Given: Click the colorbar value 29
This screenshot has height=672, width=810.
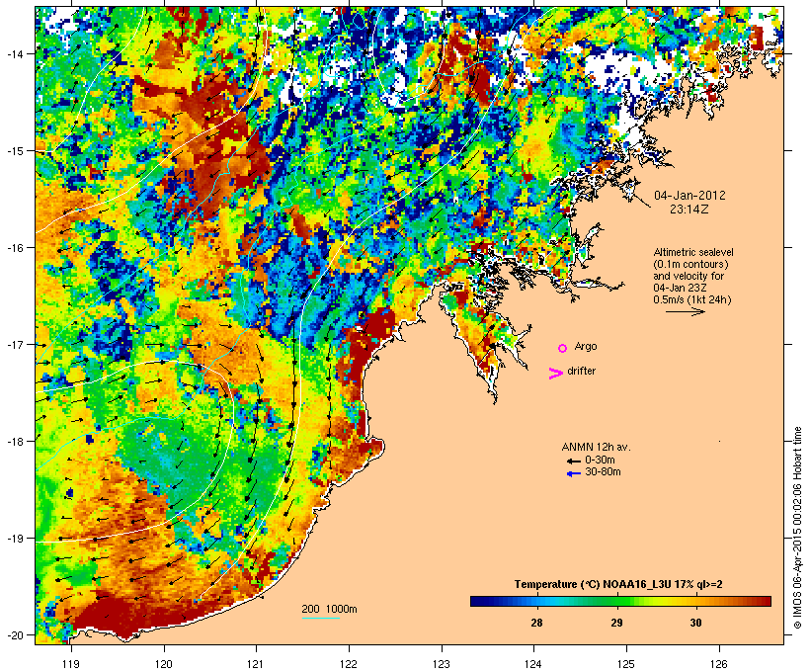Looking at the screenshot, I should pyautogui.click(x=616, y=623).
